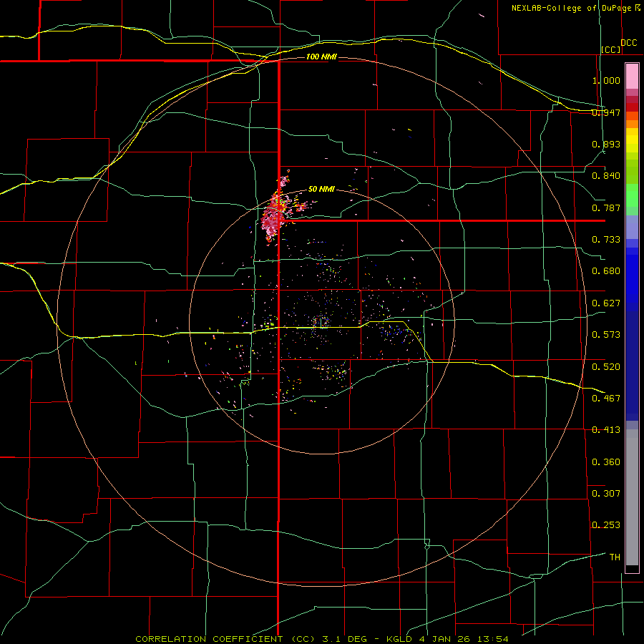Click the 0.893 scale value
This screenshot has height=644, width=644.
(606, 144)
